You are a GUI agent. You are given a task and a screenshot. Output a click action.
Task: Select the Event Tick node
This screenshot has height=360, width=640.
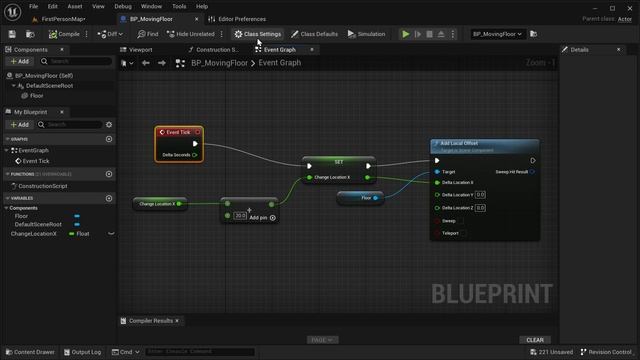(x=179, y=144)
